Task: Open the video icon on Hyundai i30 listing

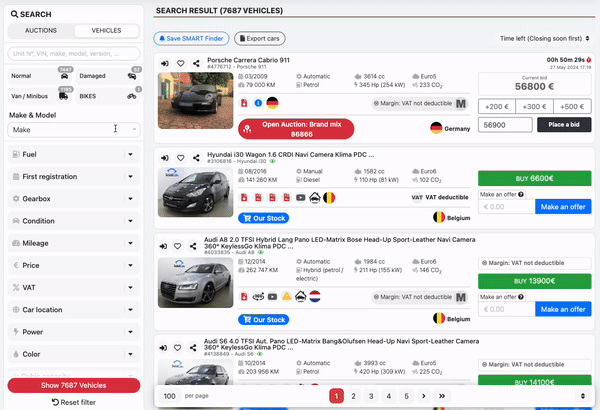Action: (x=301, y=198)
